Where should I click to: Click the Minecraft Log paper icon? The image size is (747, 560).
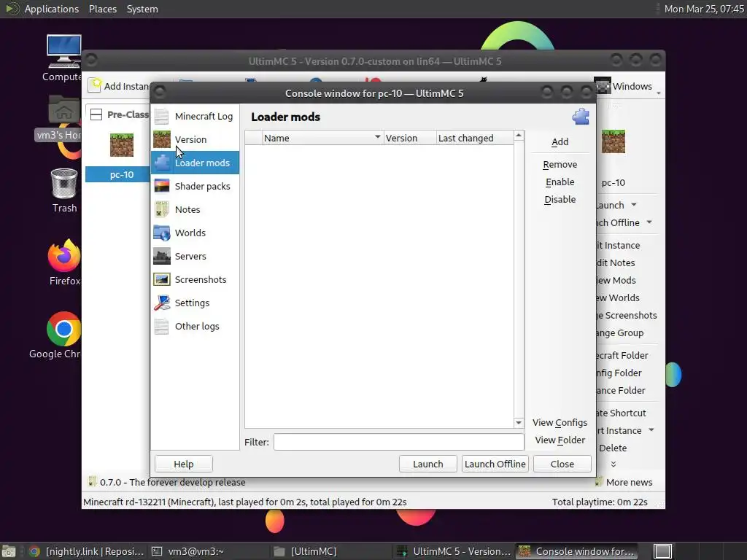161,116
